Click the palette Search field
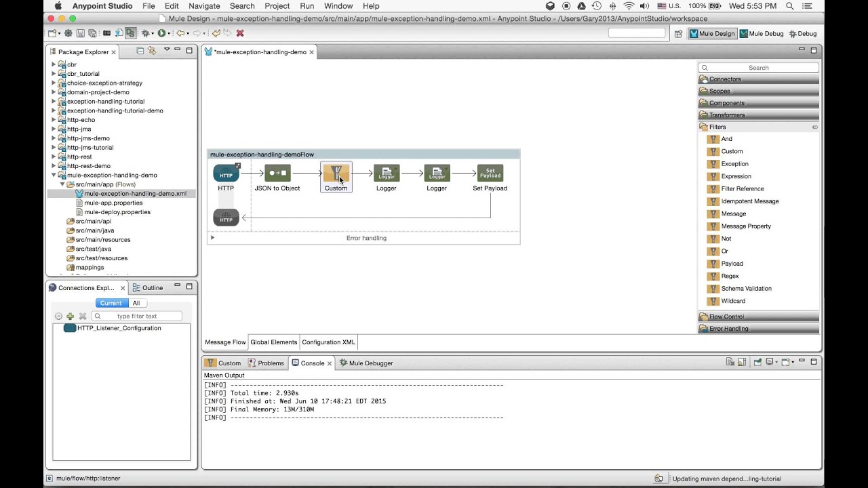 tap(758, 68)
